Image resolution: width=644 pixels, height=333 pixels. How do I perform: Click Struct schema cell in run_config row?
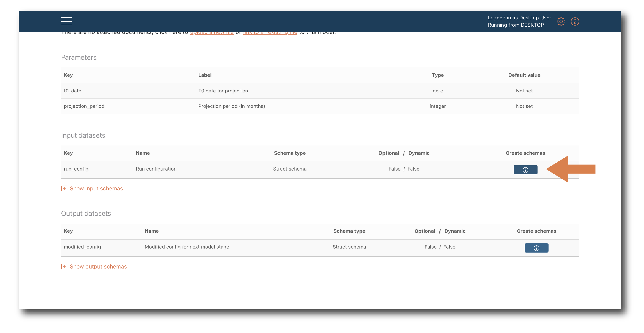290,169
